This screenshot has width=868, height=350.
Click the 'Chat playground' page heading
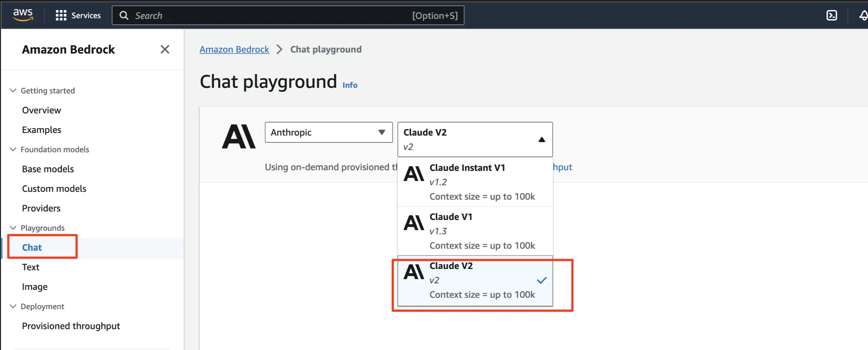click(x=268, y=81)
